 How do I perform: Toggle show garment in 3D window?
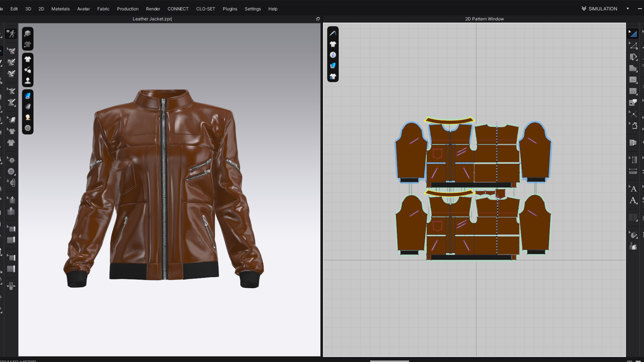coord(27,59)
